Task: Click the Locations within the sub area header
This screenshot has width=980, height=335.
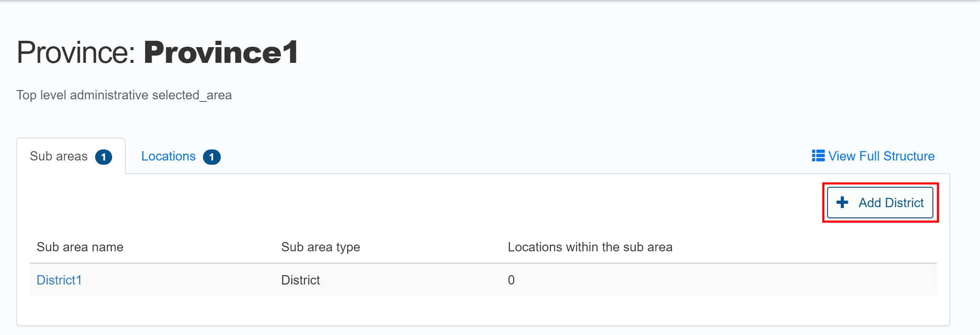Action: [x=590, y=247]
